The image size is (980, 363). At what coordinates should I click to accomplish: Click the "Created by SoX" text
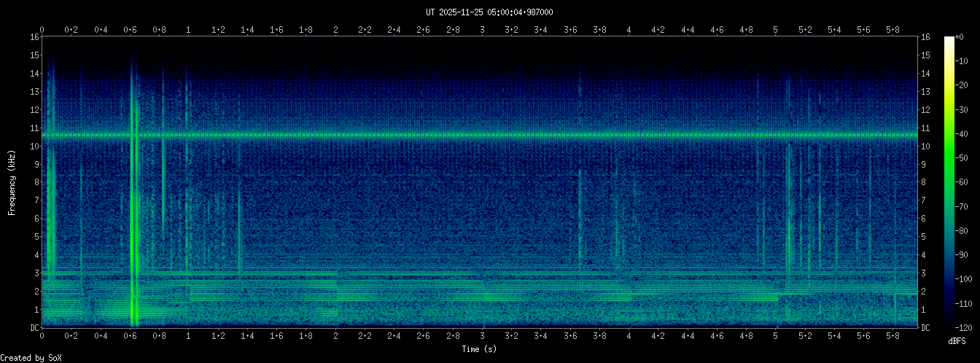(31, 357)
